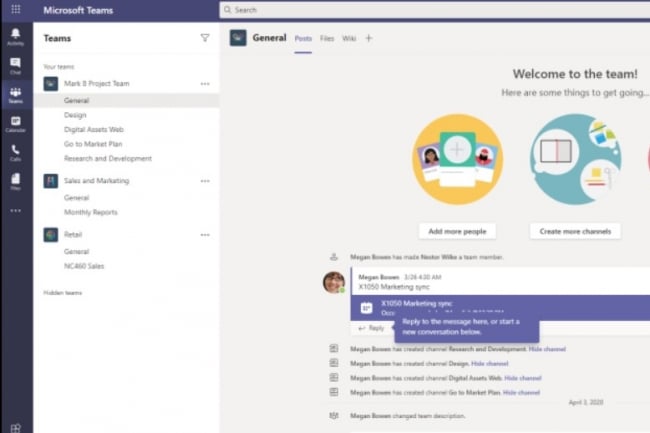Image resolution: width=650 pixels, height=433 pixels.
Task: Expand the Hidden teams section
Action: click(x=63, y=293)
